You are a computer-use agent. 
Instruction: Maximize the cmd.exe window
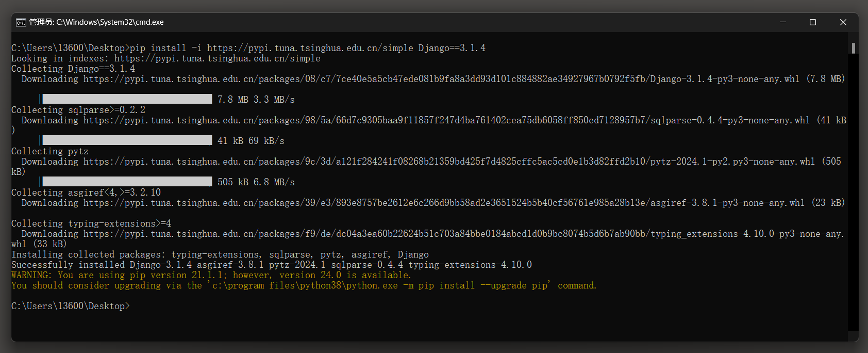click(813, 22)
